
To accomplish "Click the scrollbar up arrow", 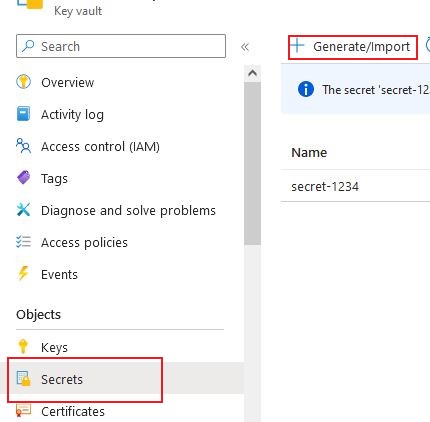I will coord(252,73).
